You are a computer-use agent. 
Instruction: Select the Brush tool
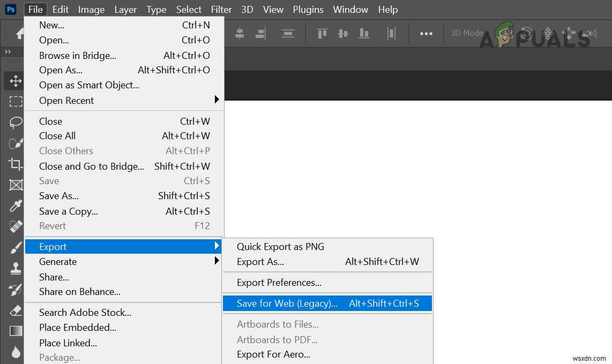point(16,247)
